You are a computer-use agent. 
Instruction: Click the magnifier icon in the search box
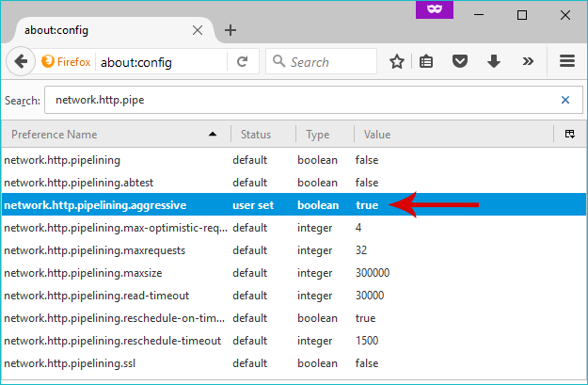(278, 61)
